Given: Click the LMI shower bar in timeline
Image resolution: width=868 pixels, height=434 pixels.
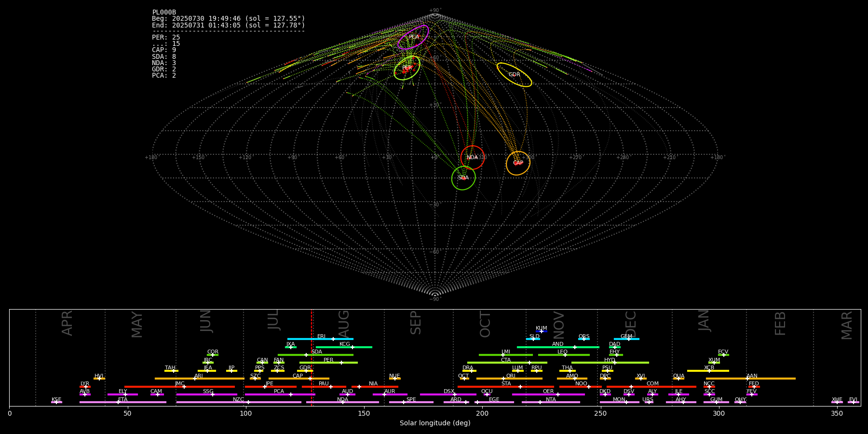Looking at the screenshot, I should pyautogui.click(x=506, y=355).
